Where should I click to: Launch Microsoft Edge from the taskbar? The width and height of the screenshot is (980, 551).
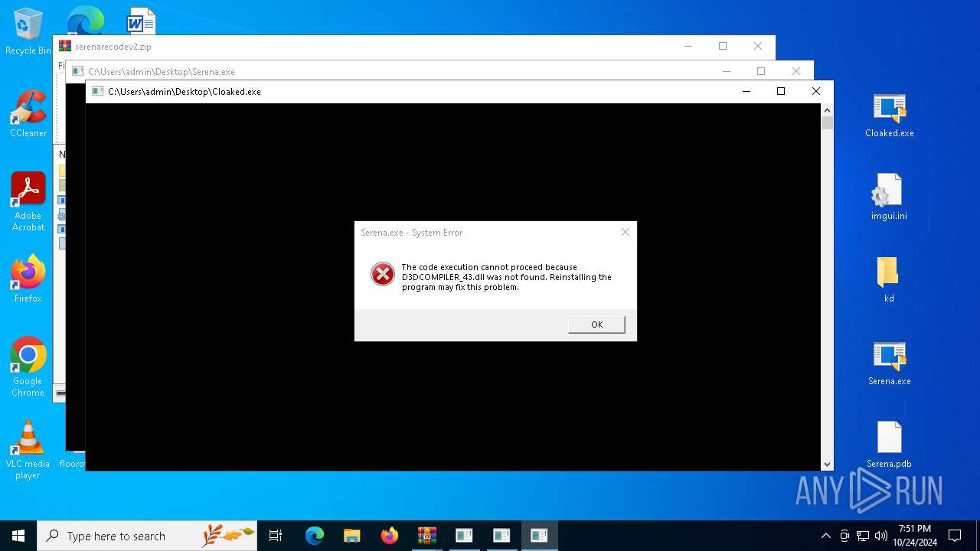pyautogui.click(x=314, y=536)
